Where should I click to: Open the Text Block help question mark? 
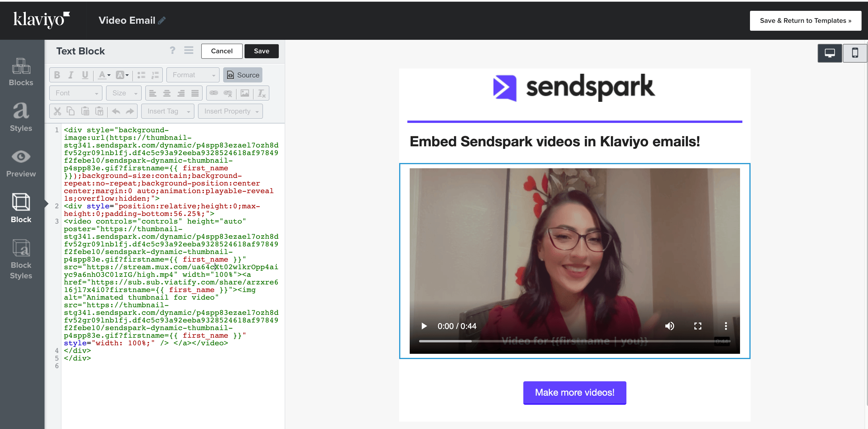pyautogui.click(x=172, y=51)
